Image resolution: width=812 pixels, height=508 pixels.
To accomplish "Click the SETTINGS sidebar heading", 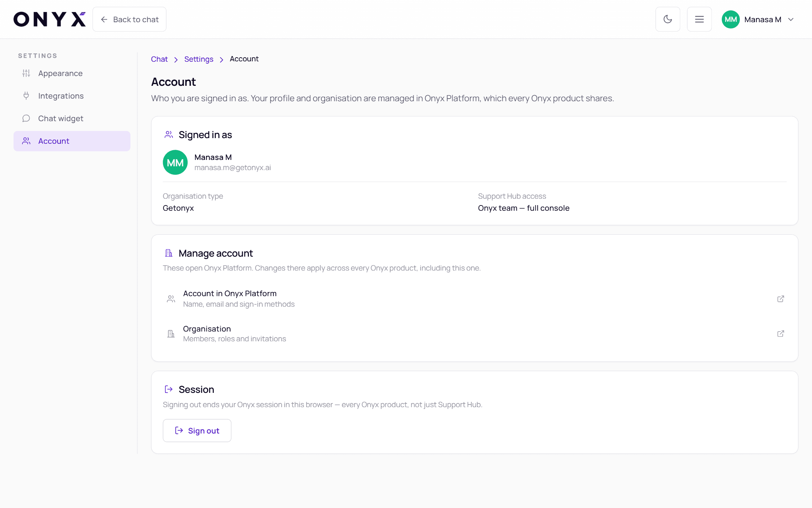I will point(38,56).
